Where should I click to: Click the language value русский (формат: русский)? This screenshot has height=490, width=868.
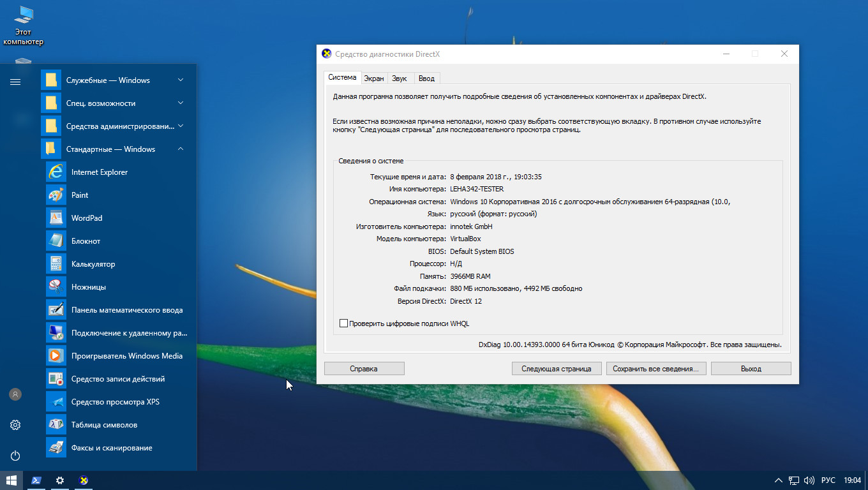click(493, 214)
